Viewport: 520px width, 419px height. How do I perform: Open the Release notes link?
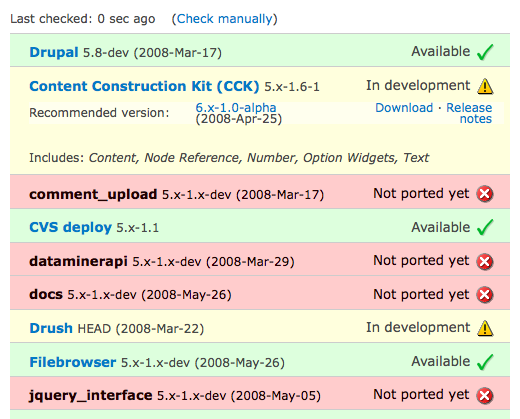click(469, 113)
